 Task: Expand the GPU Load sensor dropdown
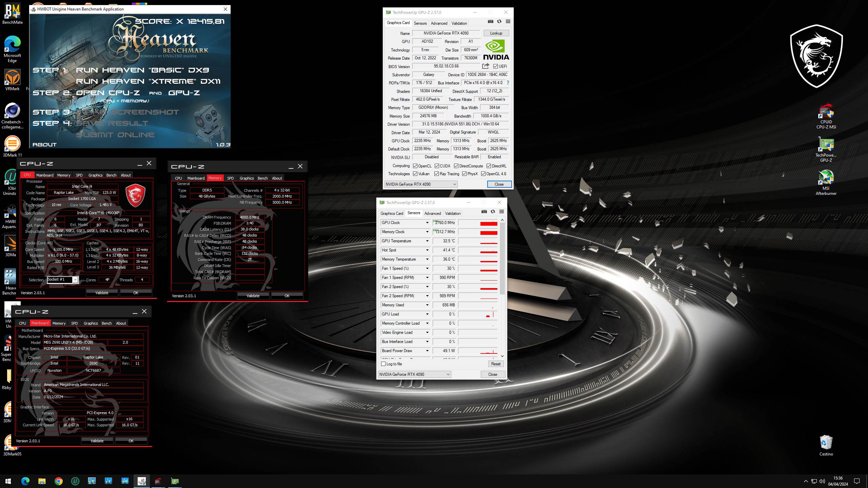[x=427, y=314]
